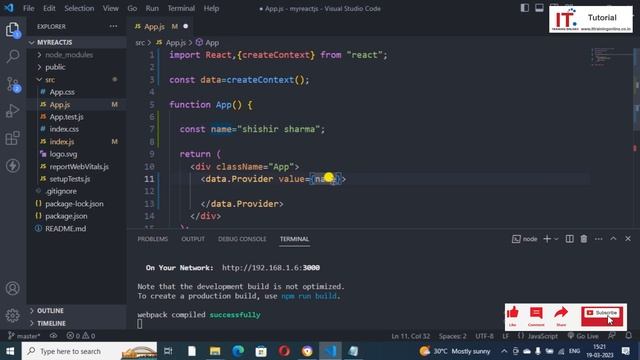640x360 pixels.
Task: Open the Go menu
Action: coord(132,8)
